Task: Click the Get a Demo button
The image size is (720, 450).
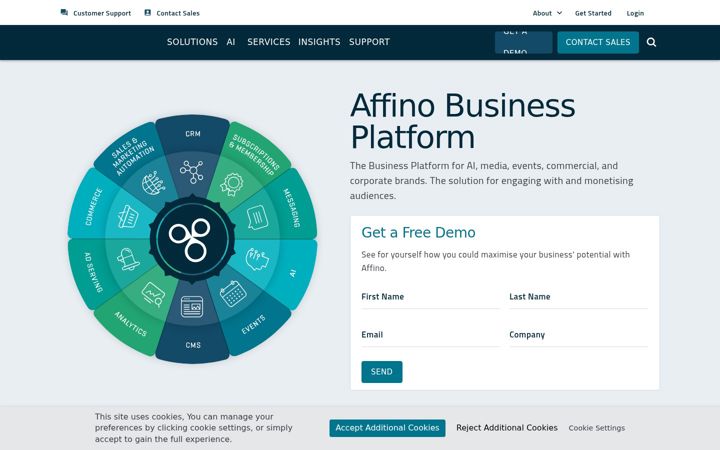Action: click(x=523, y=42)
